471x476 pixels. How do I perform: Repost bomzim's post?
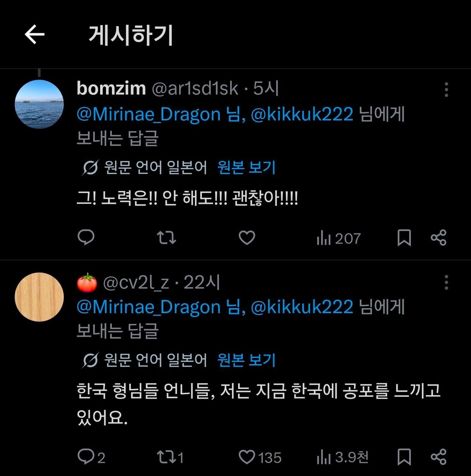click(x=166, y=238)
